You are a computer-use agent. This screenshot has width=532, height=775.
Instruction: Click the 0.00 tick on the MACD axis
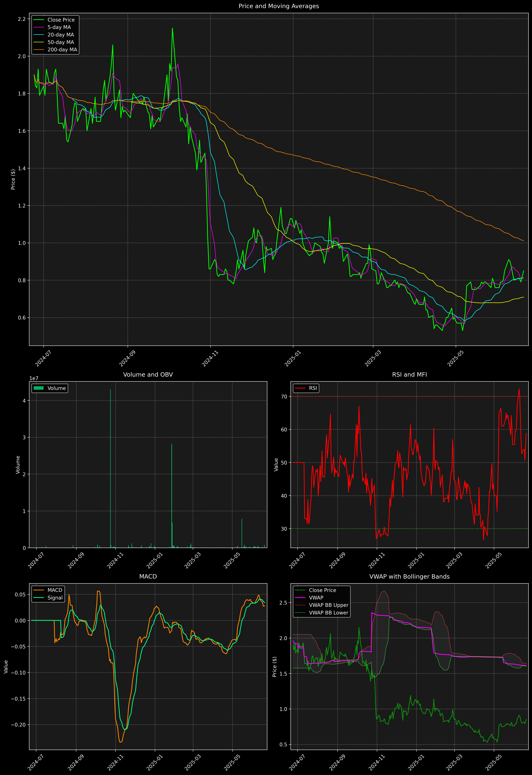coord(20,621)
